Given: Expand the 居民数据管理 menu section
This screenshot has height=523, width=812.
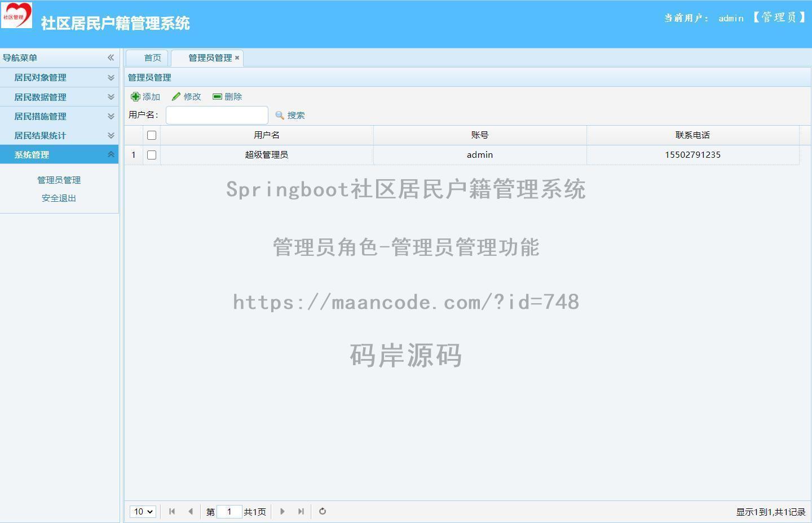Looking at the screenshot, I should [59, 97].
